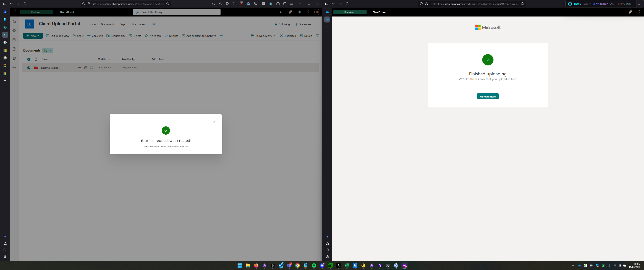644x270 pixels.
Task: Open browser downloads arrow in left window
Action: (220, 4)
